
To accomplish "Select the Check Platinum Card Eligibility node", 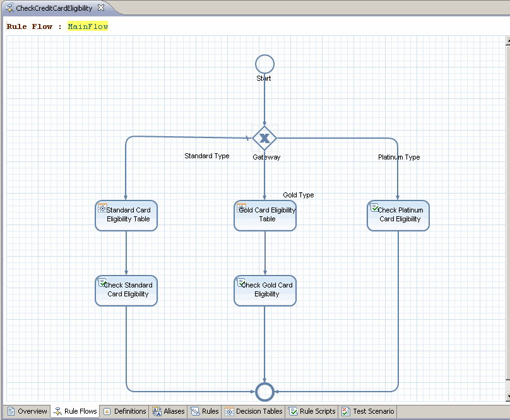I will tap(398, 216).
